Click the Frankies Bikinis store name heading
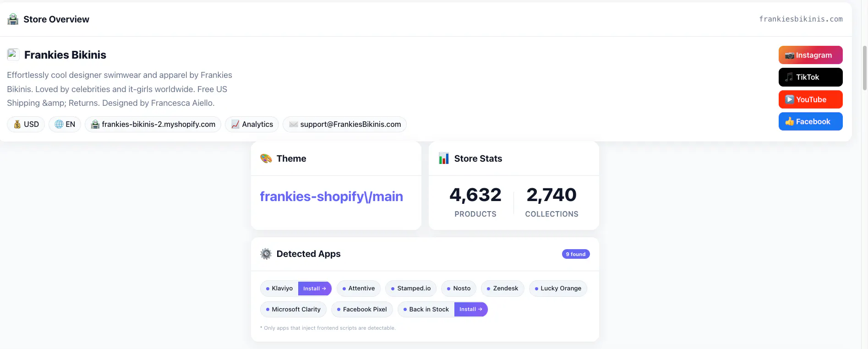The width and height of the screenshot is (868, 349). coord(65,55)
